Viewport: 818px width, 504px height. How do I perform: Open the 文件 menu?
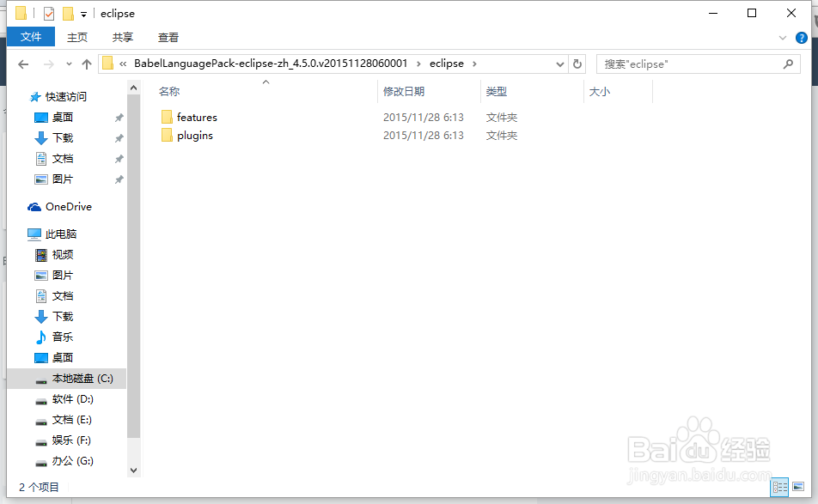pyautogui.click(x=31, y=37)
